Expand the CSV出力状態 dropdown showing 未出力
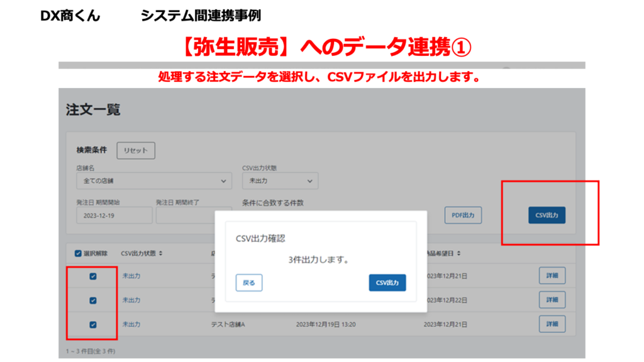Viewport: 644px width, 362px height. coord(280,181)
